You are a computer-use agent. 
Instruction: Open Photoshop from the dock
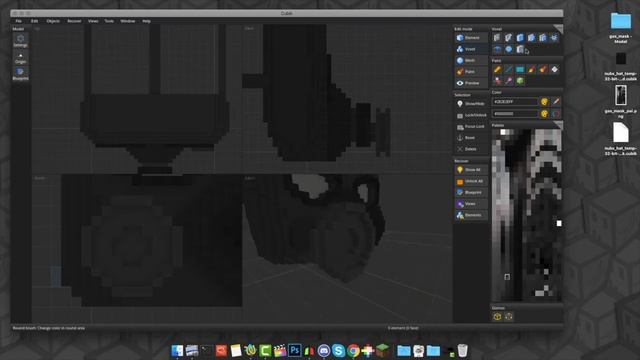coord(295,351)
